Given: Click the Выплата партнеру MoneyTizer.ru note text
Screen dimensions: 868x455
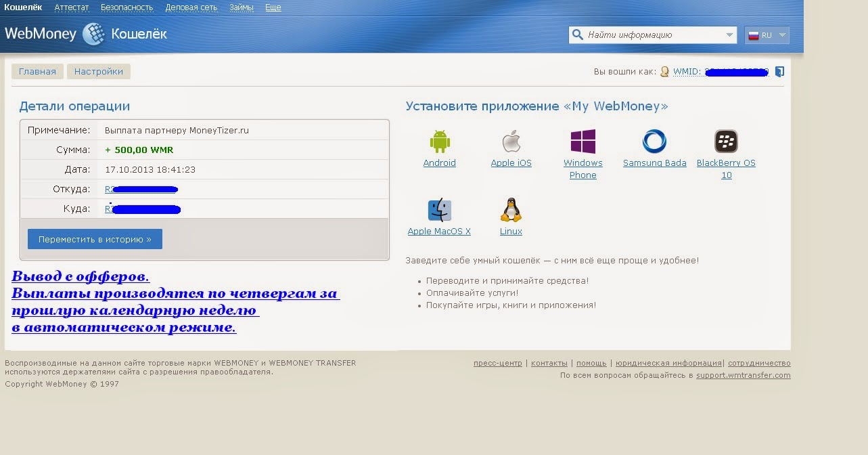Looking at the screenshot, I should tap(177, 131).
